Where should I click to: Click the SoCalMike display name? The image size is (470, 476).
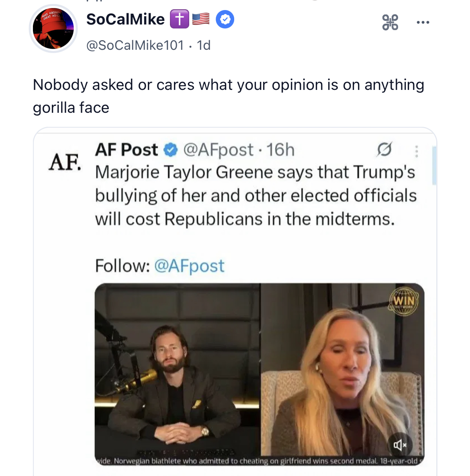(125, 19)
